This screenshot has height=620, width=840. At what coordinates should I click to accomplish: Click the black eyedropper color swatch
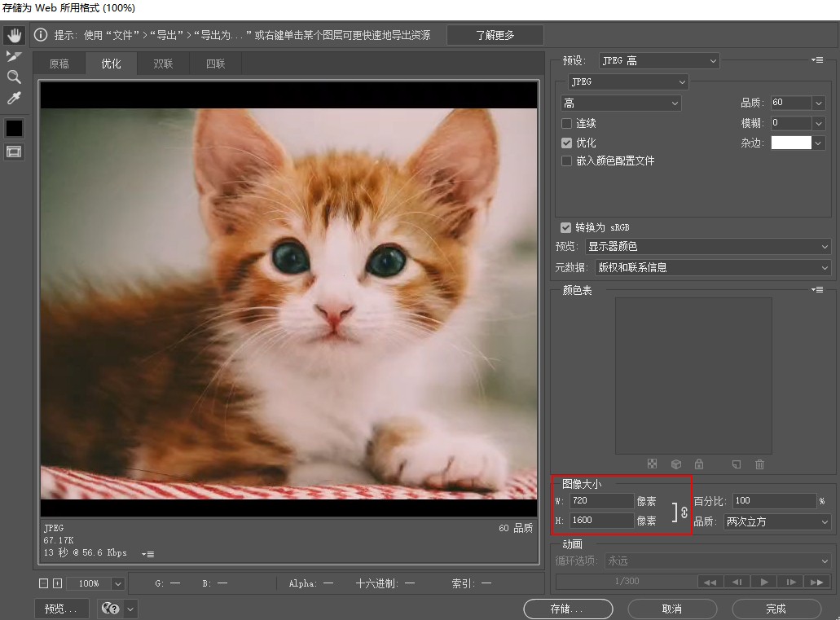coord(14,128)
